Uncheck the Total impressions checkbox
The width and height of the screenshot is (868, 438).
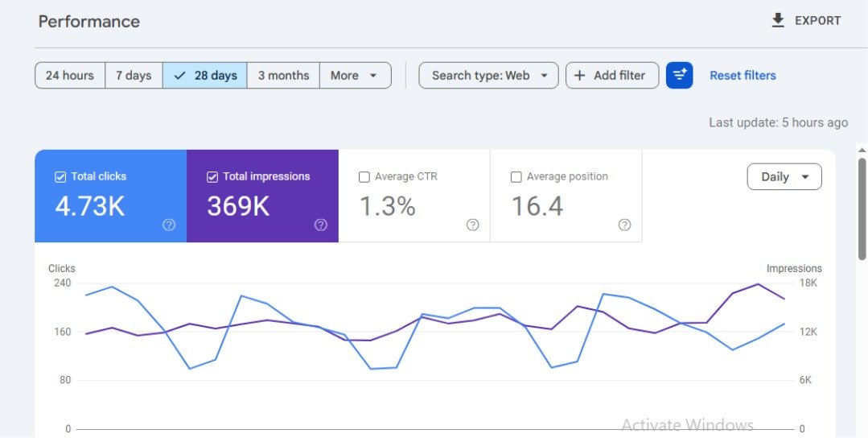click(x=212, y=176)
